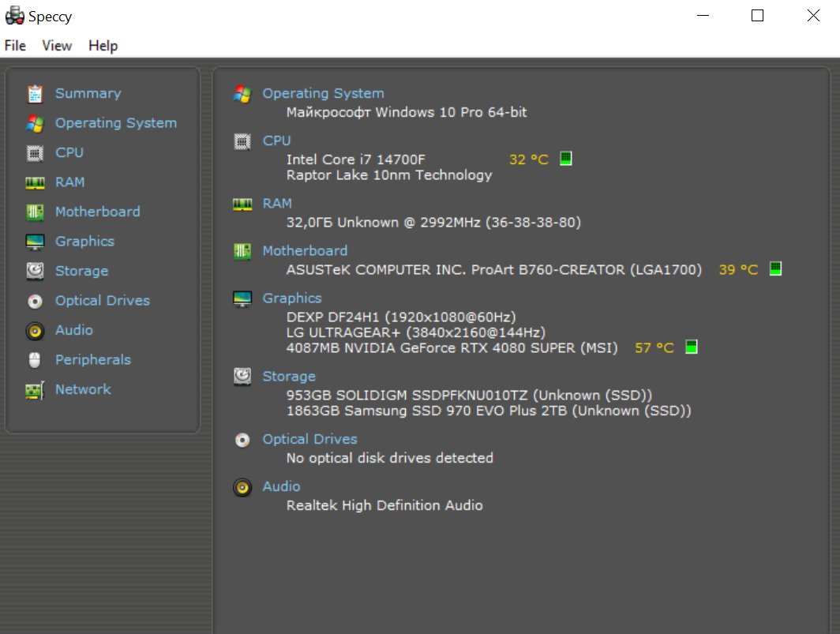Open the Motherboard section from sidebar
This screenshot has width=840, height=634.
pyautogui.click(x=98, y=212)
